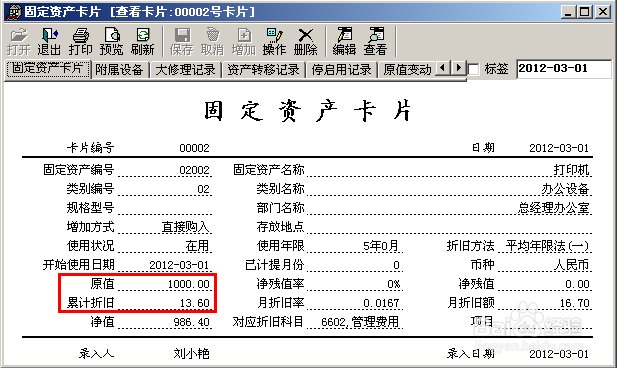Click the 类别编号 value 02
The image size is (617, 368).
click(203, 189)
